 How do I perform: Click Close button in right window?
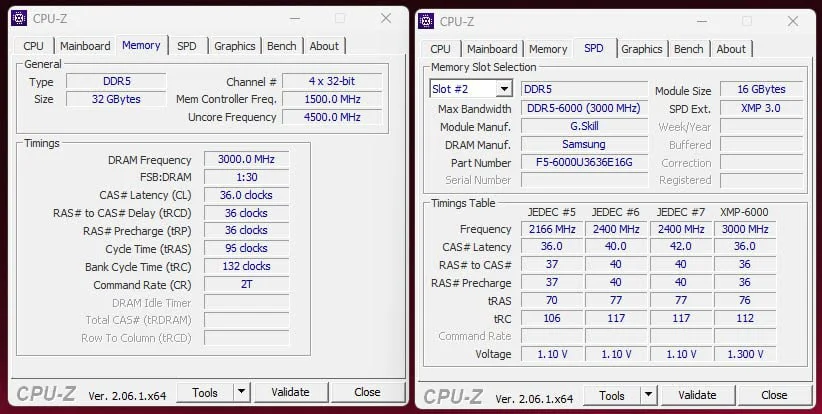point(774,396)
